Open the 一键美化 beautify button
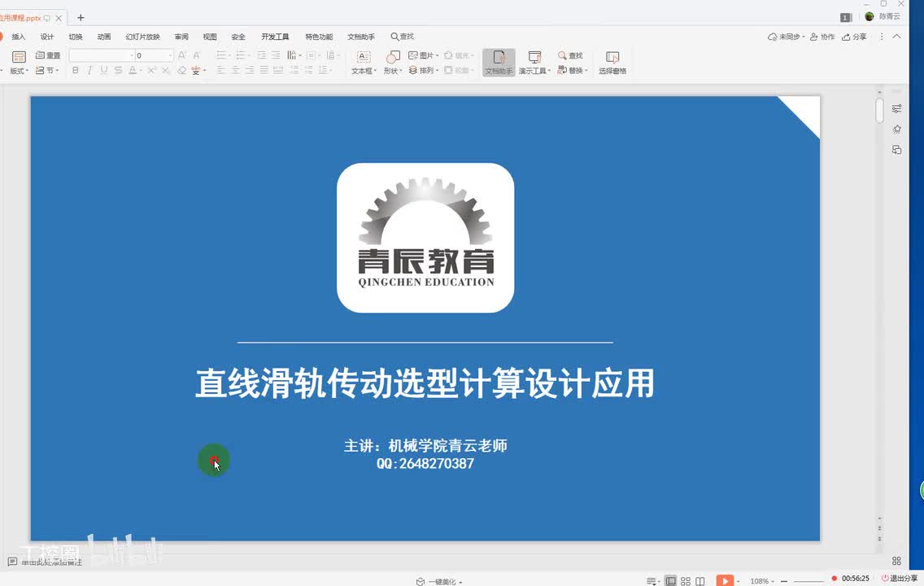The width and height of the screenshot is (924, 586). coord(439,581)
